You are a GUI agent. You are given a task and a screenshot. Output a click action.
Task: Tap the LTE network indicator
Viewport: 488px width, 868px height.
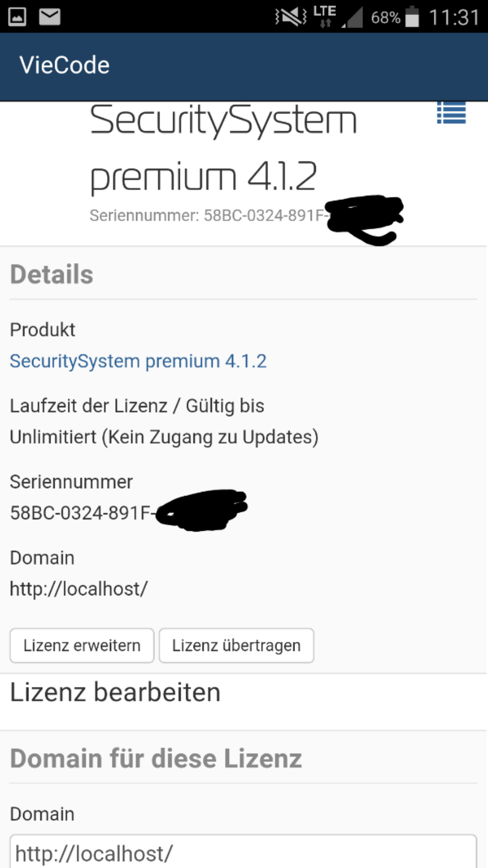tap(325, 16)
